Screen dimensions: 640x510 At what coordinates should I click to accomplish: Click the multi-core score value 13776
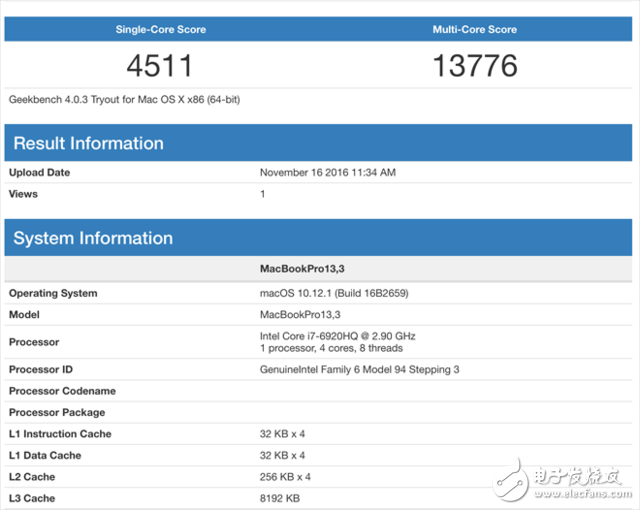click(x=475, y=66)
